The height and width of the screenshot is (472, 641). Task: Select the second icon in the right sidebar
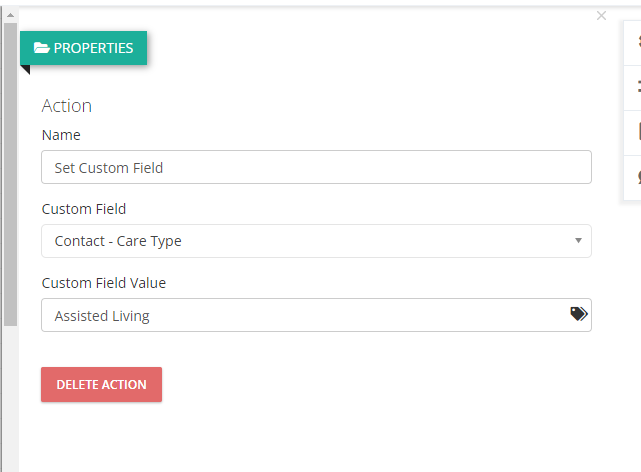[x=638, y=87]
